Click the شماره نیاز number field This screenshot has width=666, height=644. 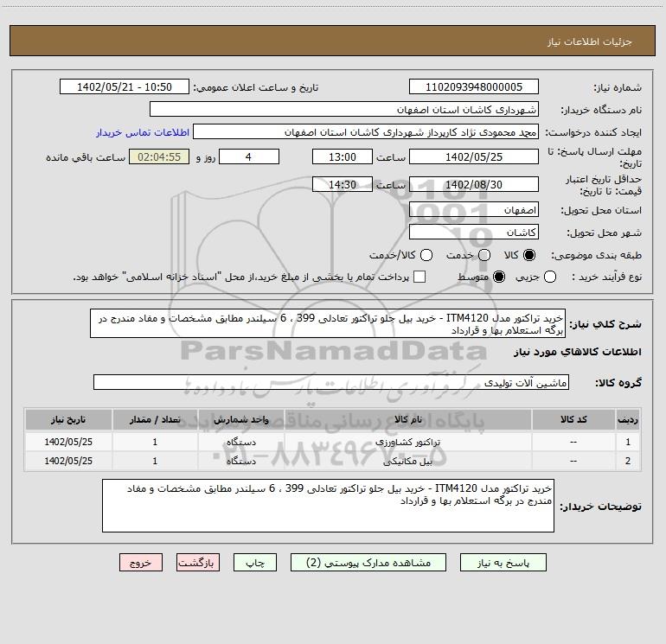[x=474, y=87]
